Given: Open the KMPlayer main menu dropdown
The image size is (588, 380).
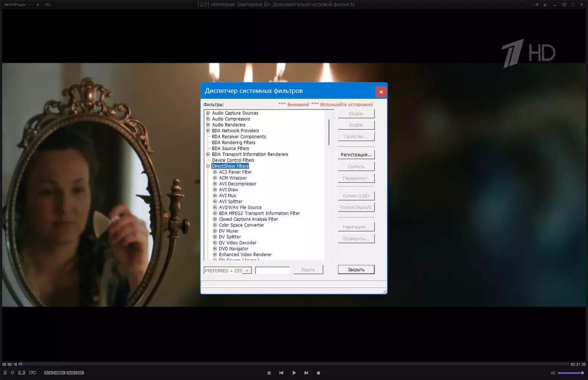Looking at the screenshot, I should pyautogui.click(x=17, y=5).
